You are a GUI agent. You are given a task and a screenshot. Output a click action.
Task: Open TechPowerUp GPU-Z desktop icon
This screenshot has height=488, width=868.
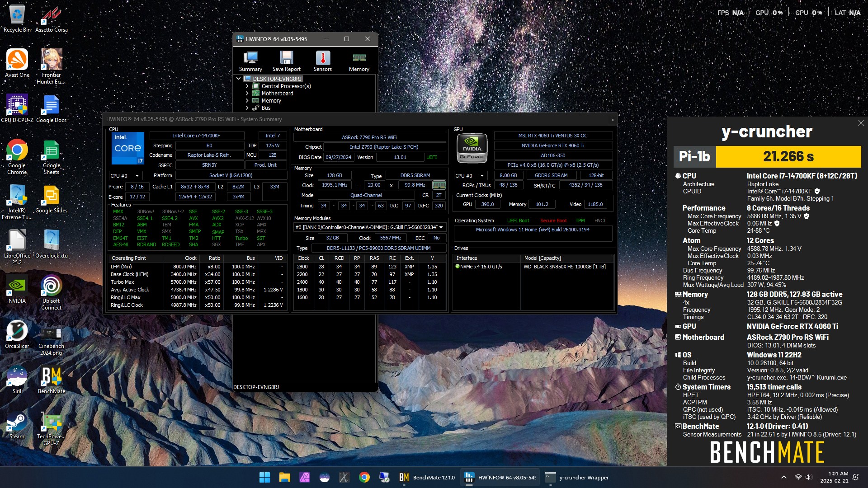point(52,428)
